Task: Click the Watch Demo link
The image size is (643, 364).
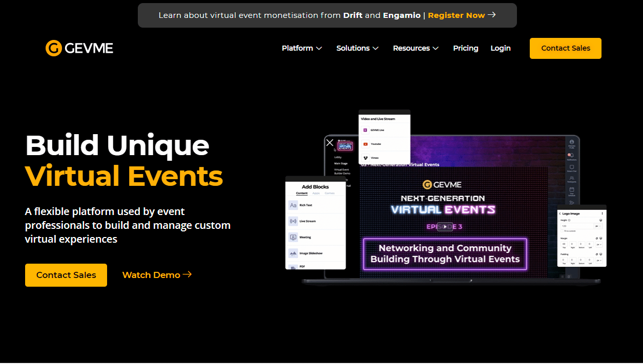Action: [x=157, y=275]
